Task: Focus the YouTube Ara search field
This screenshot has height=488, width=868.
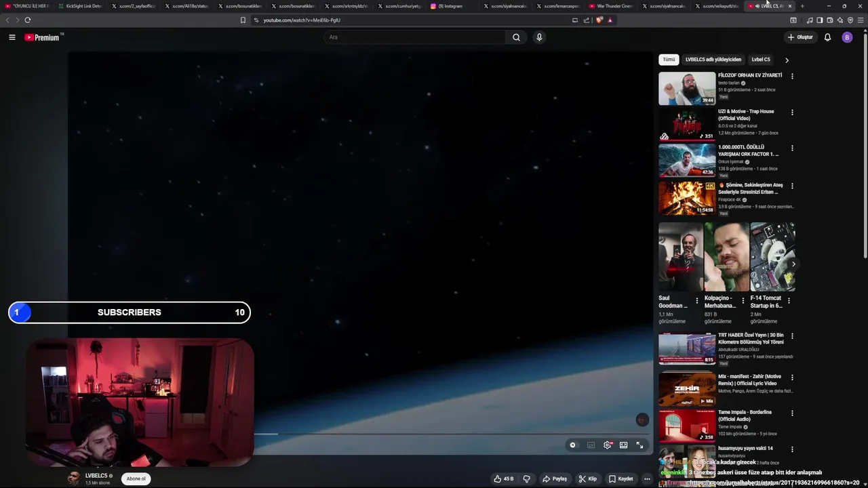Action: [x=415, y=37]
